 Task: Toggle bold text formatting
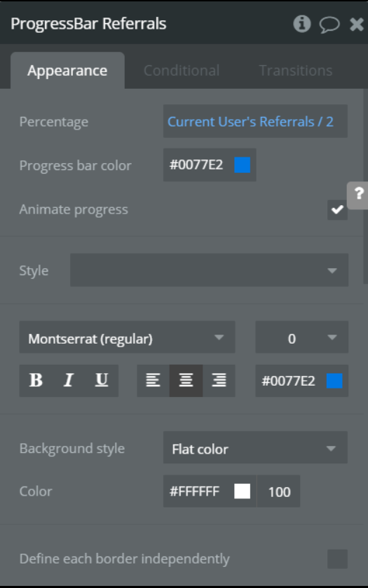pos(36,380)
